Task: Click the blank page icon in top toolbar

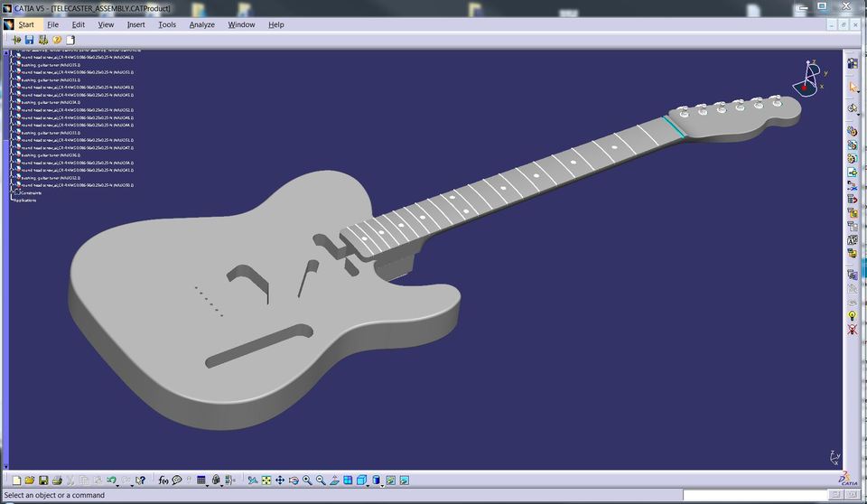Action: click(70, 40)
